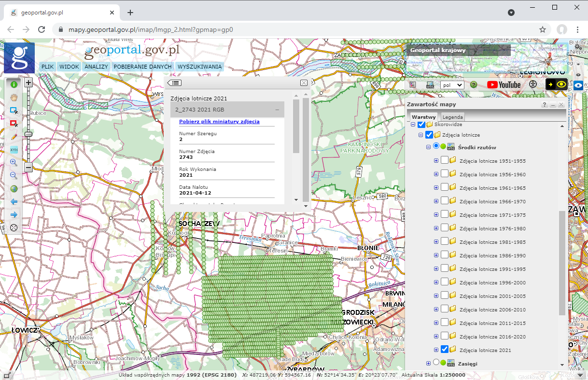
Task: Open the ANALIZY menu
Action: 96,67
